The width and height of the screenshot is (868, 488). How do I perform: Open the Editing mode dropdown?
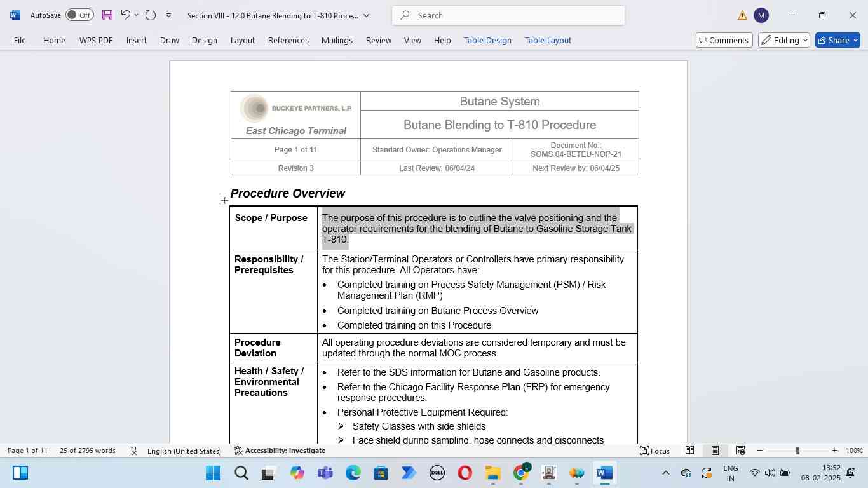pyautogui.click(x=784, y=40)
